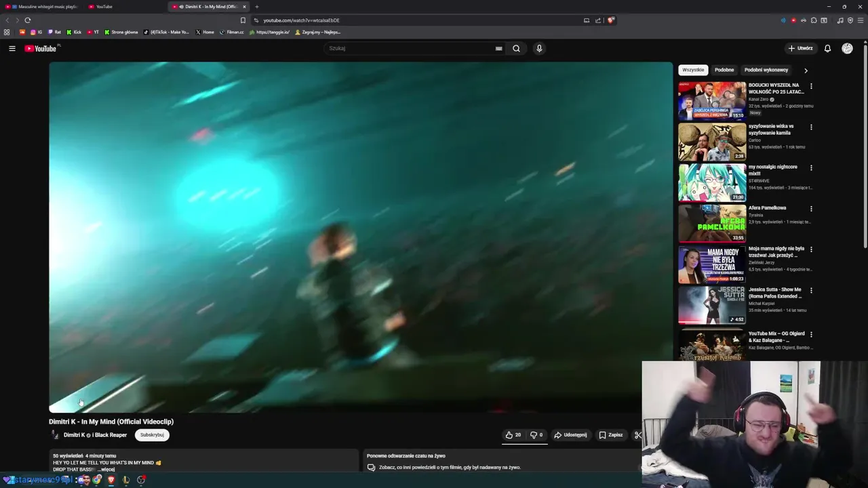Open the extensions puzzle icon
Screen dimensions: 868x488
point(814,20)
